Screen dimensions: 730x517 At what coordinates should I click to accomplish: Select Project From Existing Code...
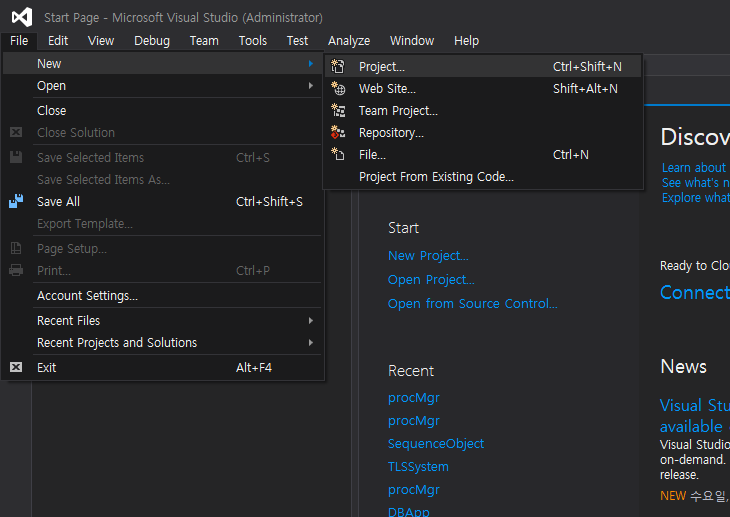(x=483, y=177)
